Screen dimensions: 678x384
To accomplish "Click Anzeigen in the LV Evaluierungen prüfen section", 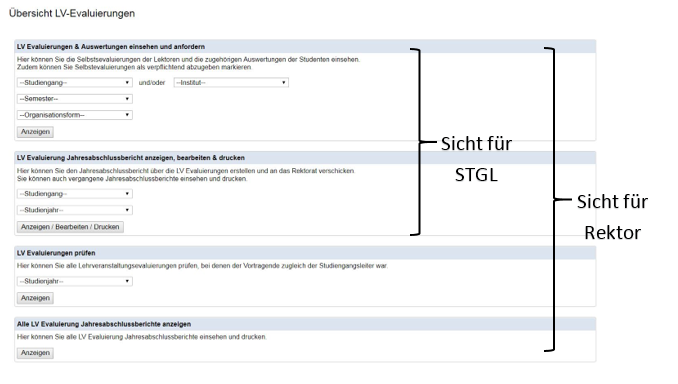I will click(35, 298).
